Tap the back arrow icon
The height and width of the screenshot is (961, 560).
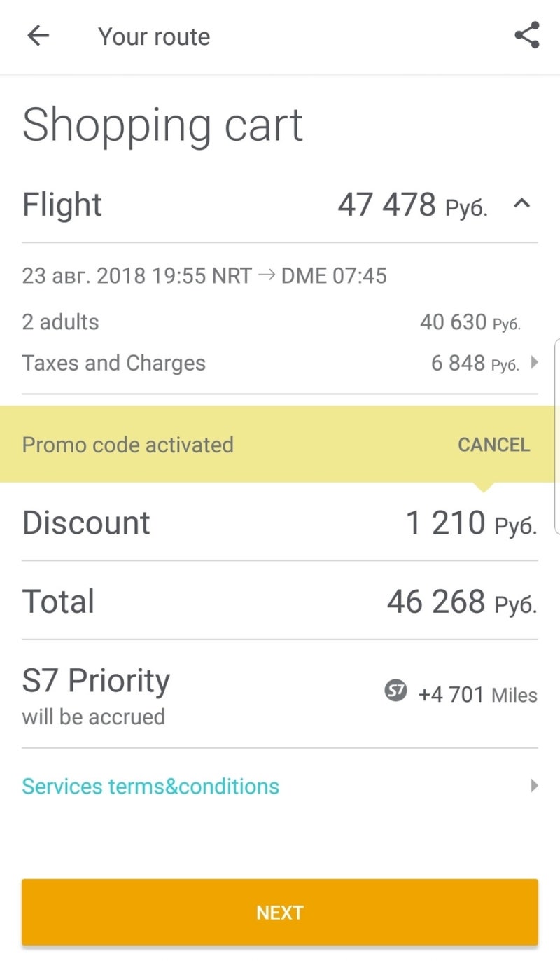[x=38, y=36]
